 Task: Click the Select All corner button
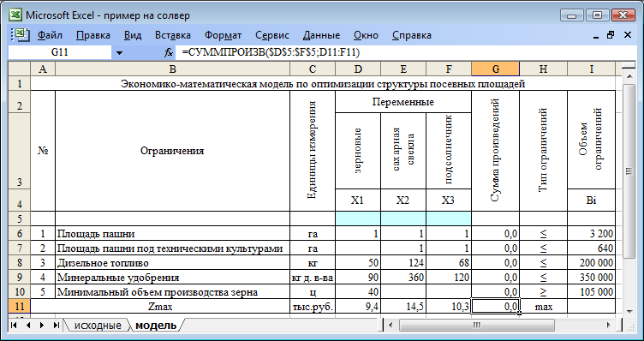coord(20,69)
